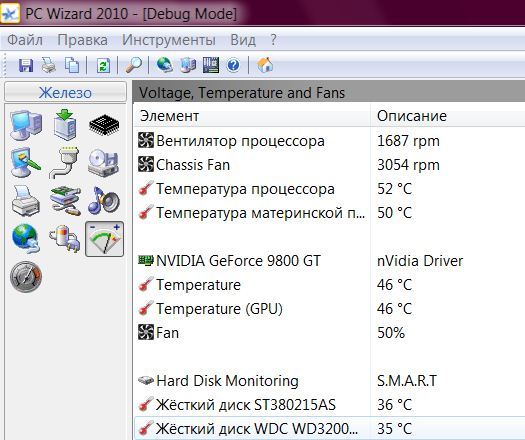Viewport: 525px width, 440px height.
Task: Select the black Processor chip icon in sidebar
Action: [104, 125]
